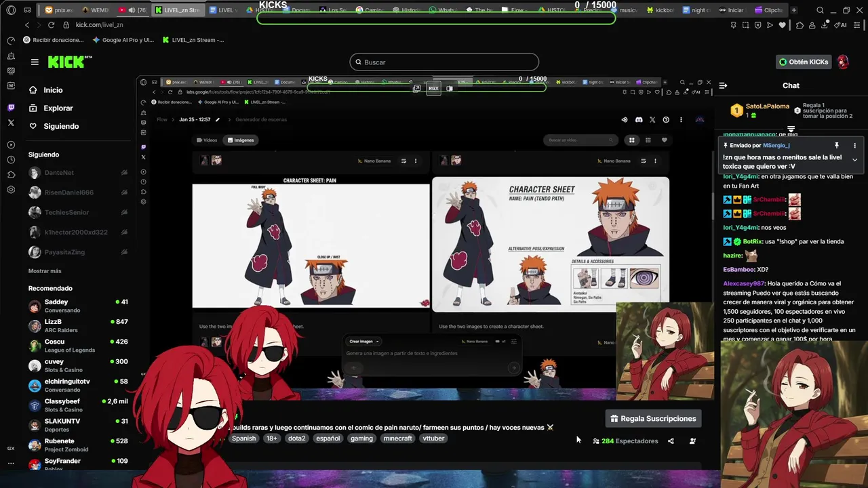868x488 pixels.
Task: Open RisenDaniel666 followed channel
Action: (x=78, y=192)
